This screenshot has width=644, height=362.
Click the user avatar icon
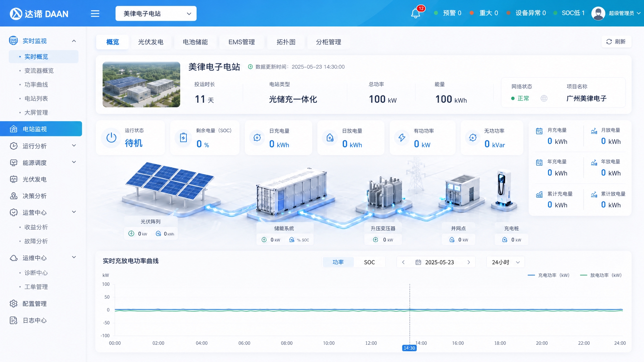point(598,13)
